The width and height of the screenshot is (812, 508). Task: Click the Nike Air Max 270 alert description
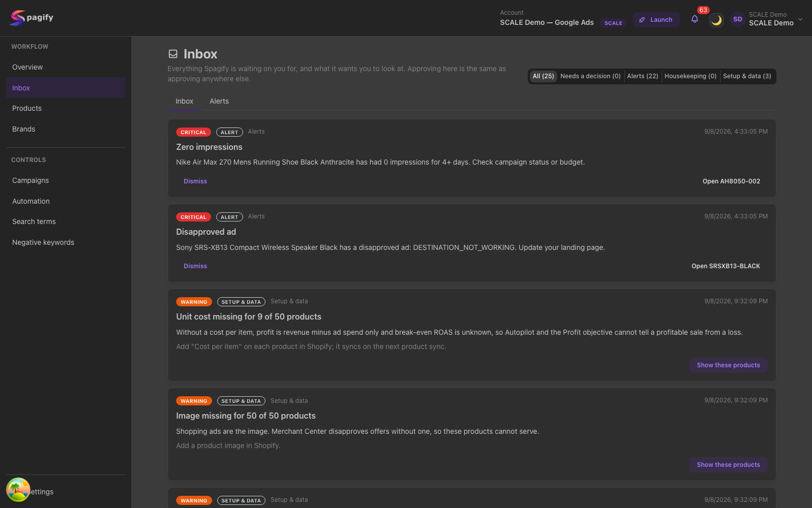(381, 162)
